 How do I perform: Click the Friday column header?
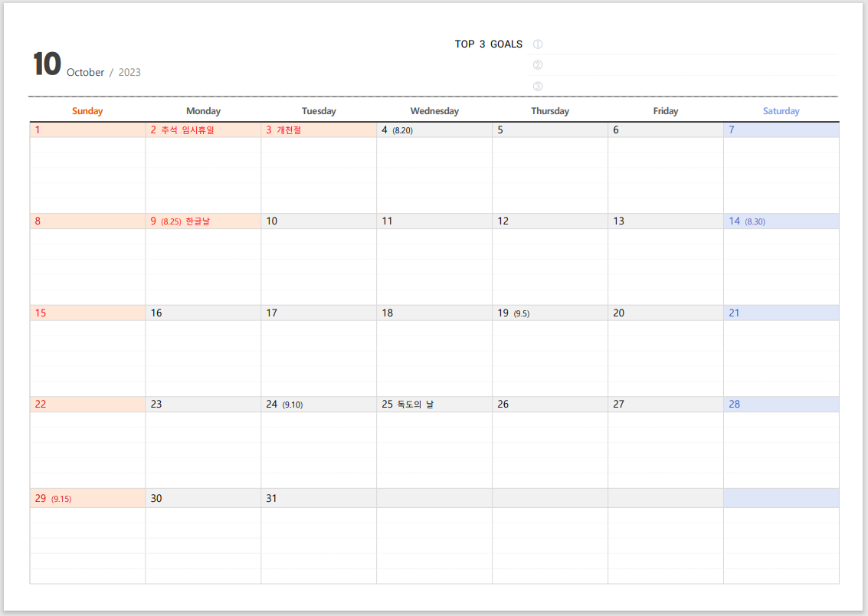(666, 110)
